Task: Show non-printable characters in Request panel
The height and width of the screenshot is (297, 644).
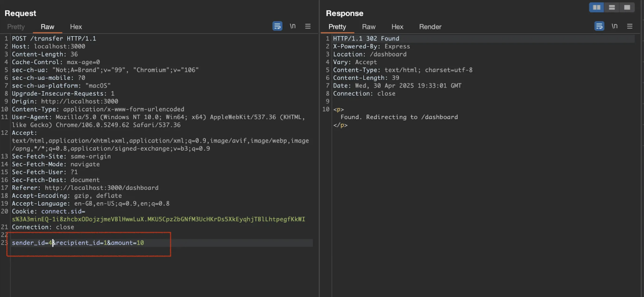Action: pyautogui.click(x=293, y=26)
